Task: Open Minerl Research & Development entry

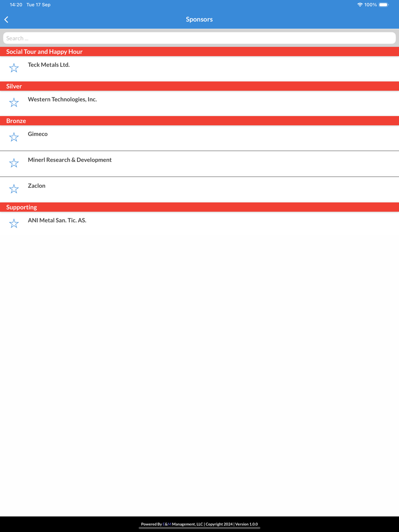Action: coord(199,164)
